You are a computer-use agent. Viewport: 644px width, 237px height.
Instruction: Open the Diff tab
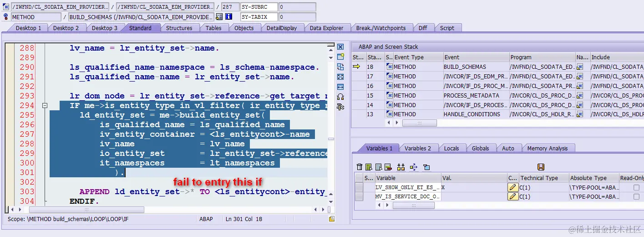tap(423, 28)
